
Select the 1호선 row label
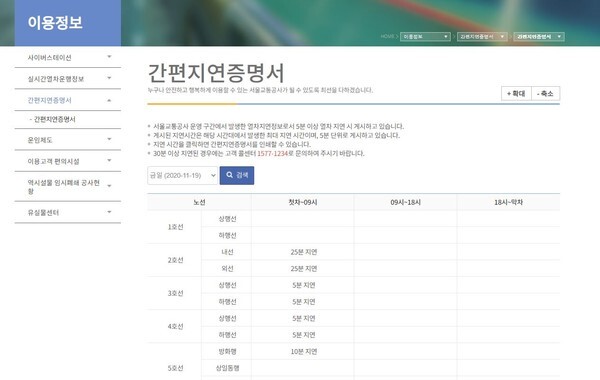[x=175, y=227]
